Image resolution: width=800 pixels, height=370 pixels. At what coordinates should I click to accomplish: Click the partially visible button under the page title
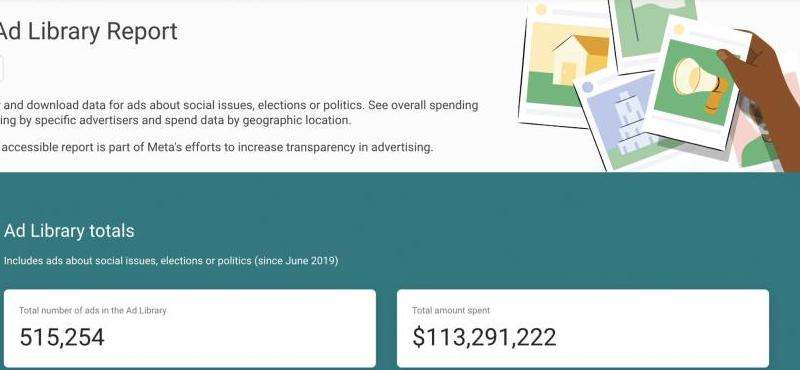coord(2,69)
